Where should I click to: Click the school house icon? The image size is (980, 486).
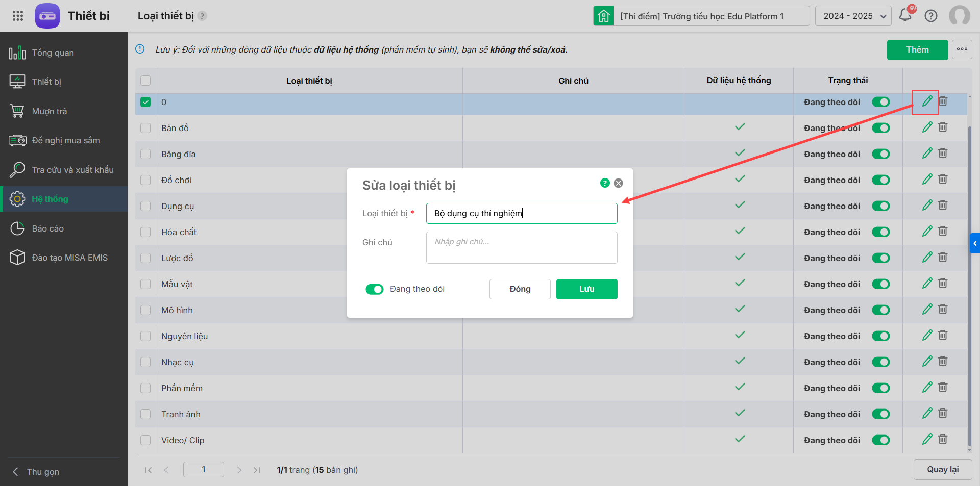tap(604, 16)
